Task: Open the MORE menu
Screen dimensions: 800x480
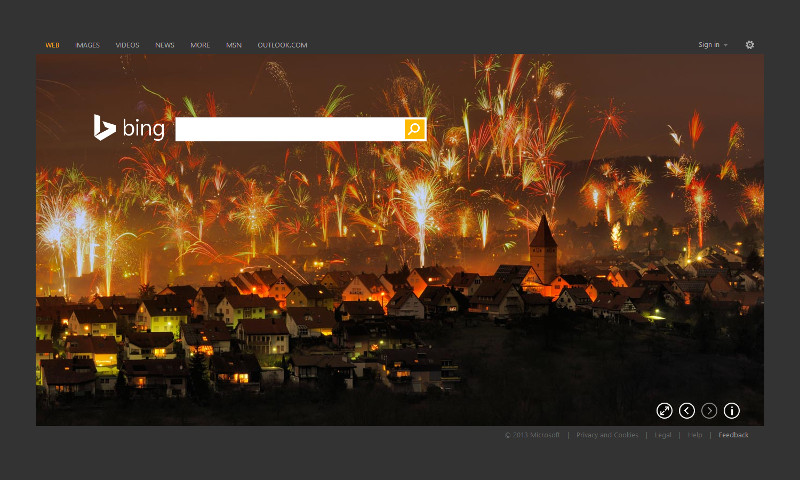Action: (200, 45)
